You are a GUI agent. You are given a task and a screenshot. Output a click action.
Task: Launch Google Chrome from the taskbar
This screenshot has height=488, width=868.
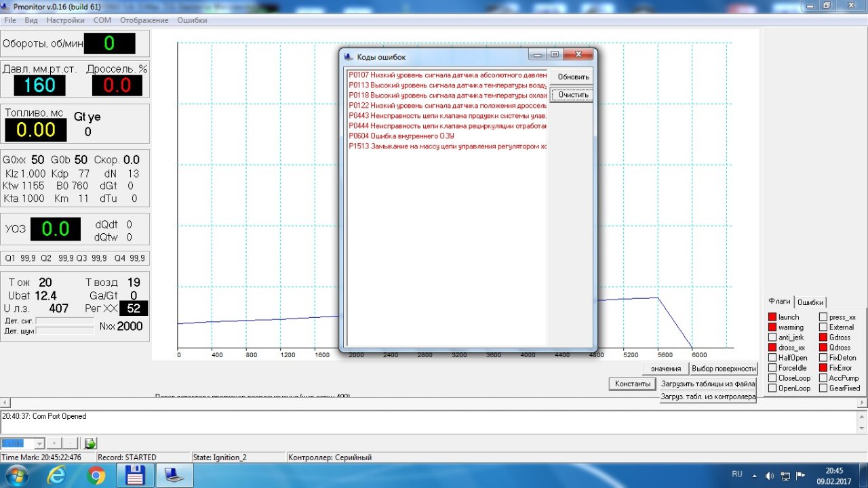96,476
